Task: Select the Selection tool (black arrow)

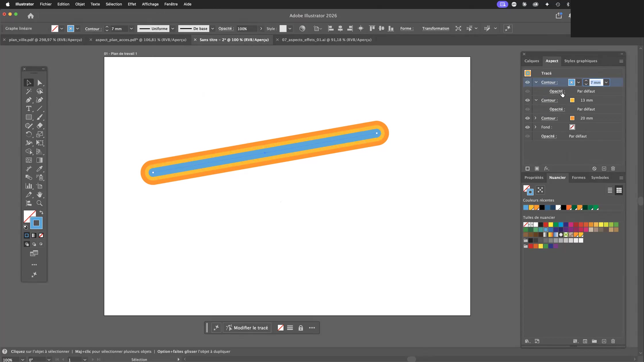Action: pyautogui.click(x=29, y=83)
